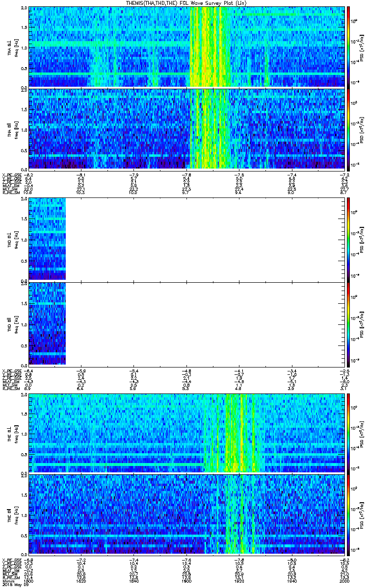368x588 pixels.
Task: Select the THE Bll spectrogram panel
Action: (x=186, y=514)
